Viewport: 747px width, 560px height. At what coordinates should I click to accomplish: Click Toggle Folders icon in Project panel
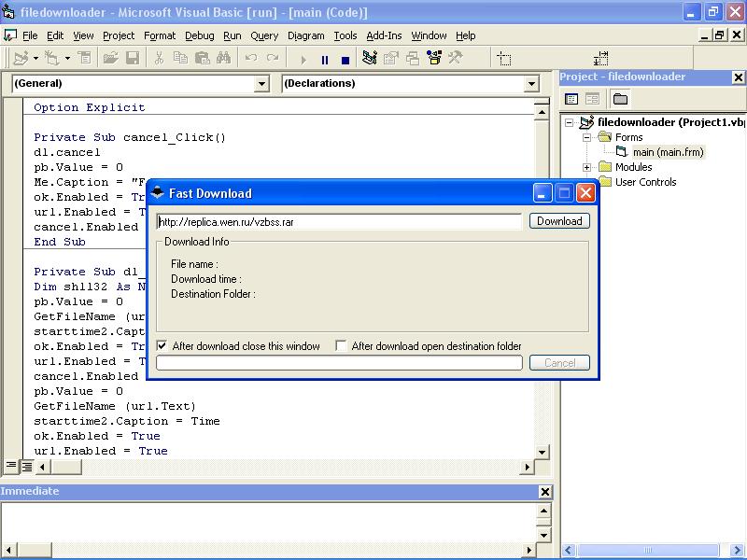(x=620, y=99)
